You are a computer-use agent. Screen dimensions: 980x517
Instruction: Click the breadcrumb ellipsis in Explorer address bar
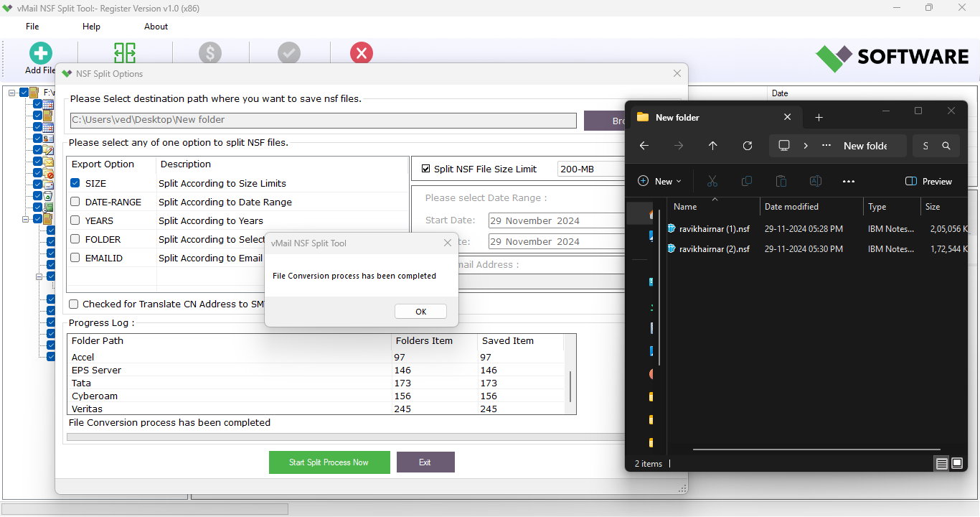click(826, 146)
